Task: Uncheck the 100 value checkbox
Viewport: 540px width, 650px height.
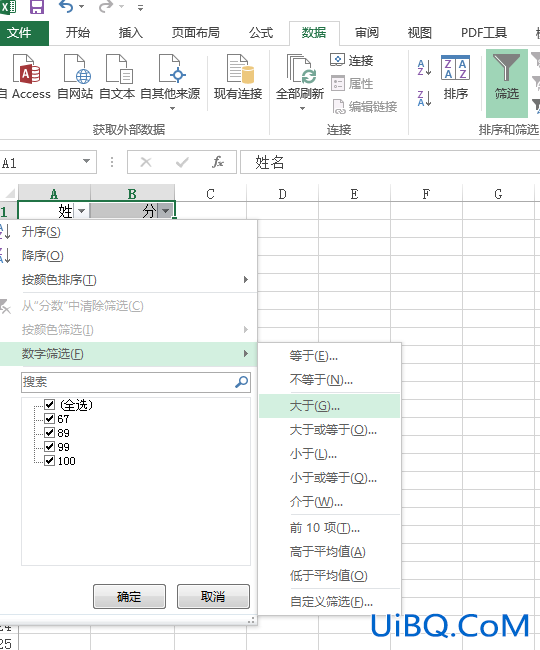Action: coord(49,461)
